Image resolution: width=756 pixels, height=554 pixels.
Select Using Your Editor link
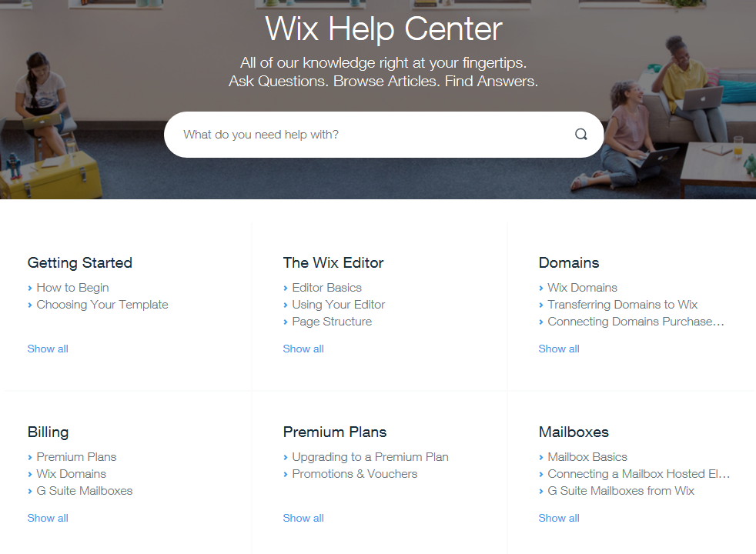339,305
